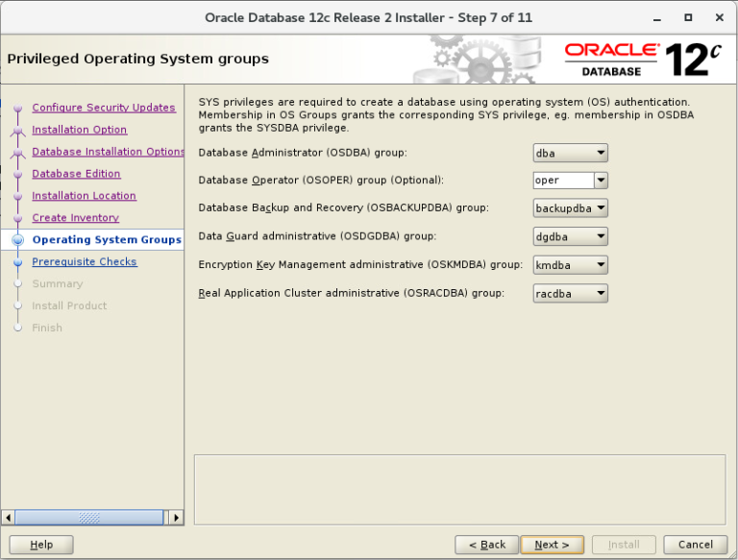Open the OSDGDBA group dropdown showing dgdba

(570, 236)
